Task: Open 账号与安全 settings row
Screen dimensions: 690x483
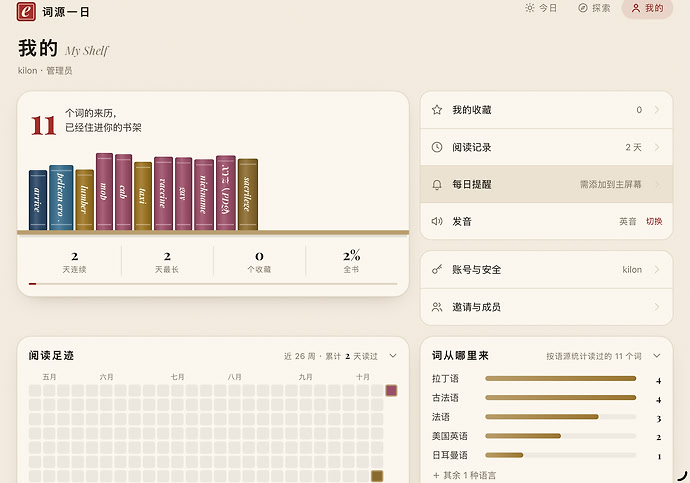Action: (x=546, y=270)
